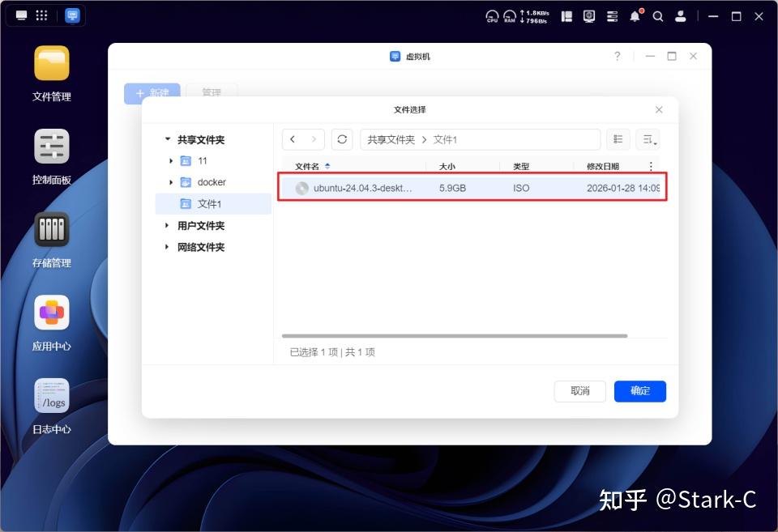Screen dimensions: 778x532
Task: Click 共享文件夹 in the breadcrumb path
Action: click(391, 139)
